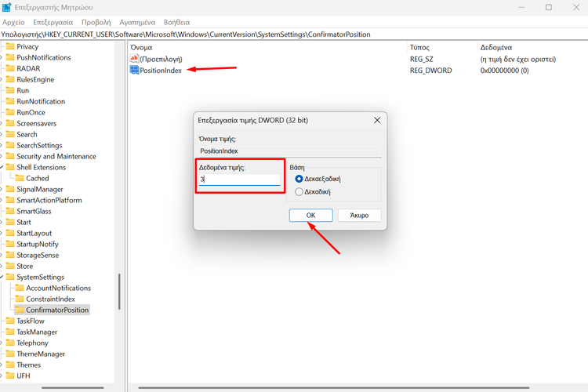Viewport: 588px width, 392px height.
Task: Expand the PushNotifications tree node
Action: 2,57
